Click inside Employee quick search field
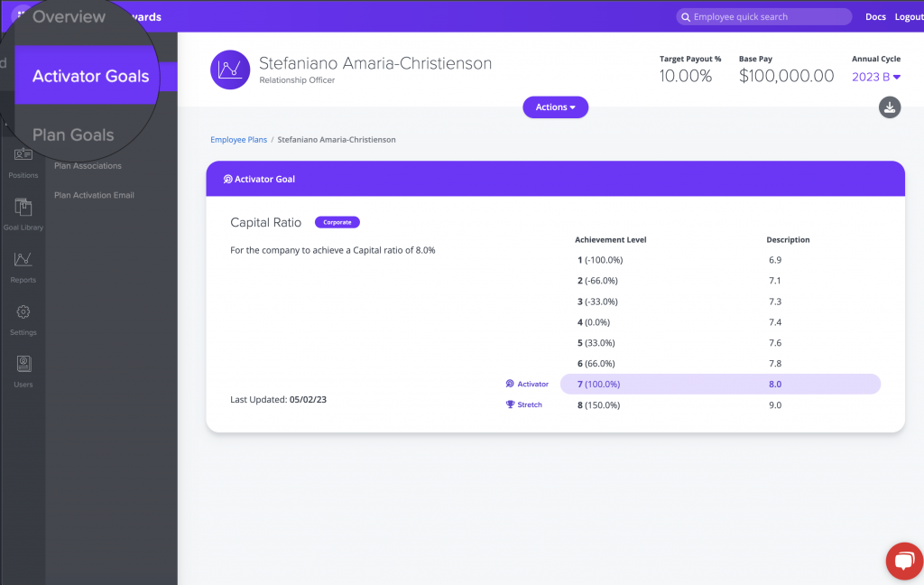Viewport: 924px width, 585px height. tap(767, 17)
